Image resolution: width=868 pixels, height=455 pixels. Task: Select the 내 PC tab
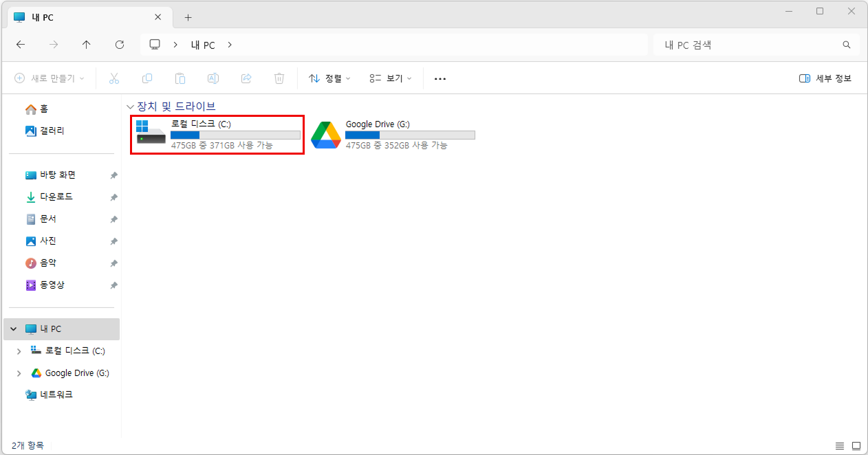[x=83, y=17]
